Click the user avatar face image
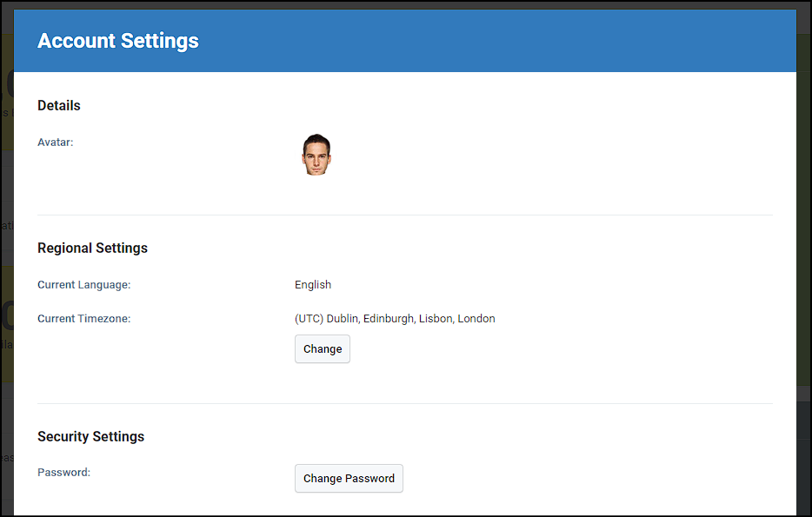The width and height of the screenshot is (812, 517). [316, 154]
